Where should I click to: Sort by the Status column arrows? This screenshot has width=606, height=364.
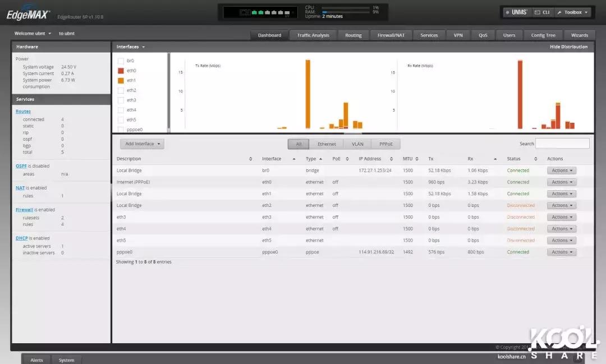pos(536,159)
